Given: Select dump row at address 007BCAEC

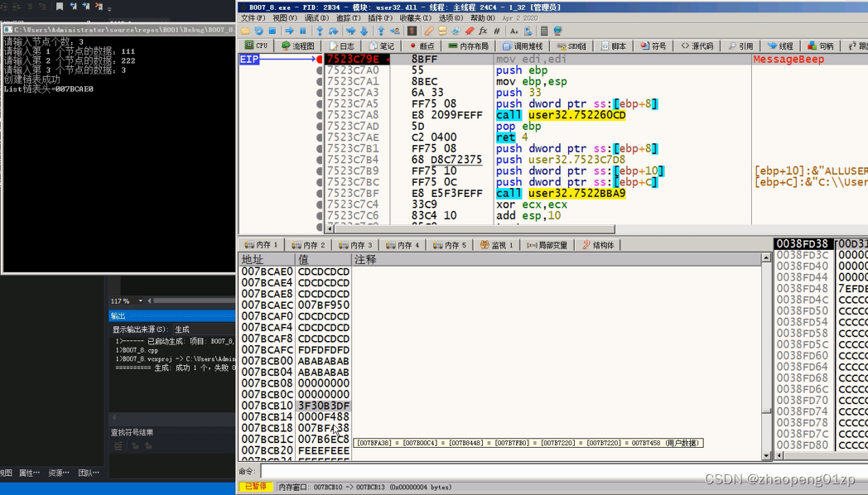Looking at the screenshot, I should click(501, 305).
